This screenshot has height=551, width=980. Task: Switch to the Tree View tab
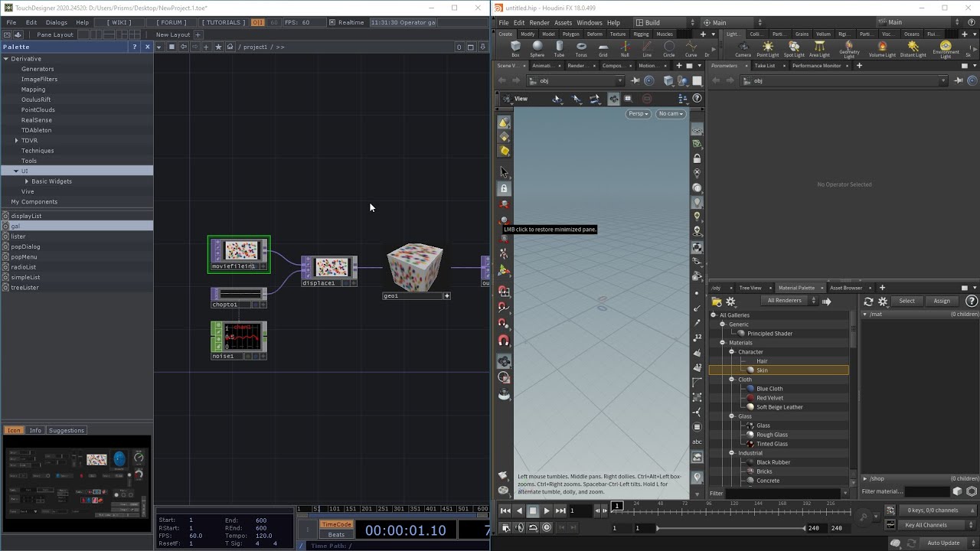click(x=750, y=288)
